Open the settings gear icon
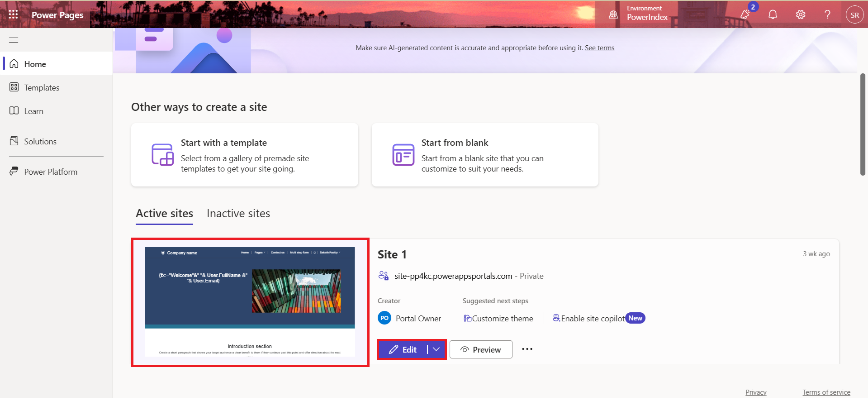Viewport: 868px width, 401px height. [800, 14]
